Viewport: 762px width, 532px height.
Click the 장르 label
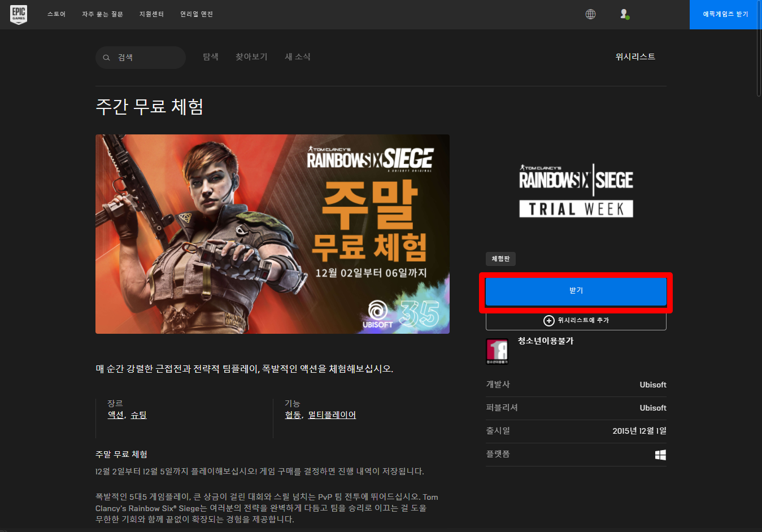pos(115,403)
